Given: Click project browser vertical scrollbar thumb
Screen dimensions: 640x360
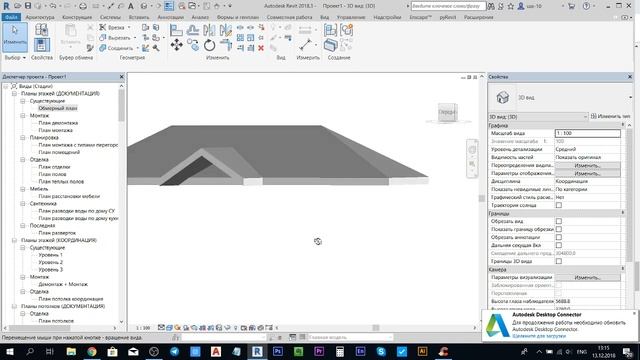Looking at the screenshot, I should (121, 105).
